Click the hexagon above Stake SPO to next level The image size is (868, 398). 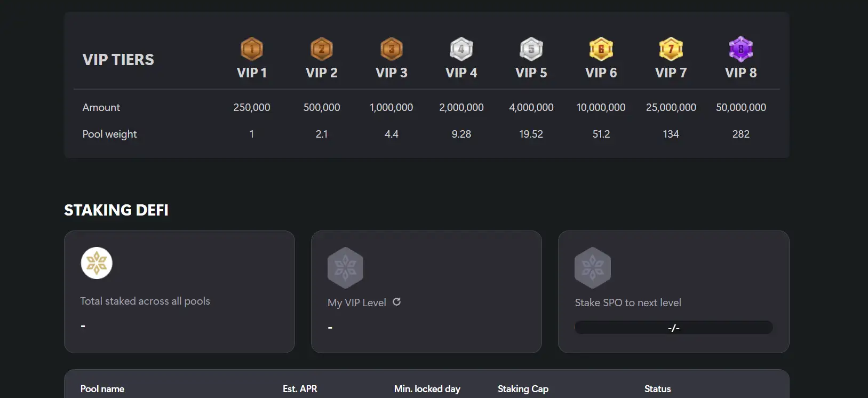(592, 267)
